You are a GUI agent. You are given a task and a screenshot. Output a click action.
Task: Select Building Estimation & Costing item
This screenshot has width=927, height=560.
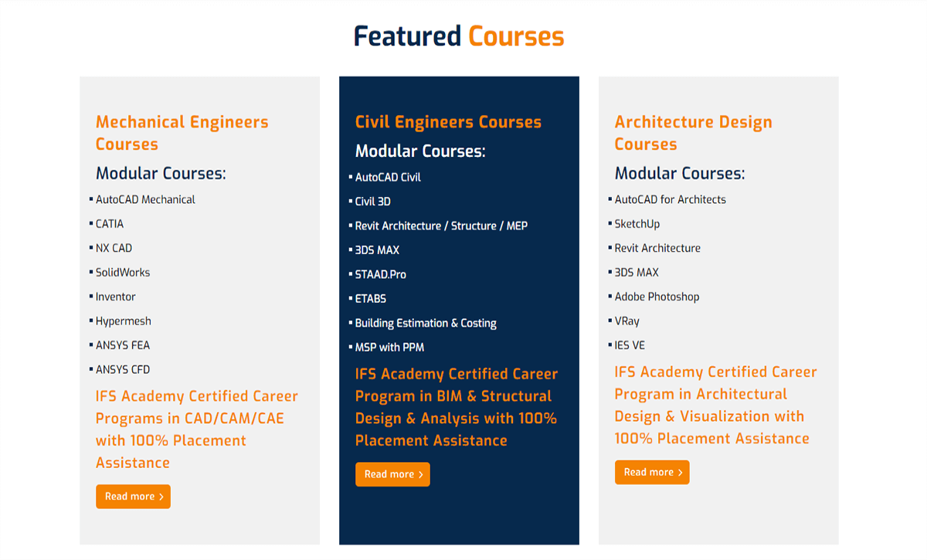pos(426,323)
